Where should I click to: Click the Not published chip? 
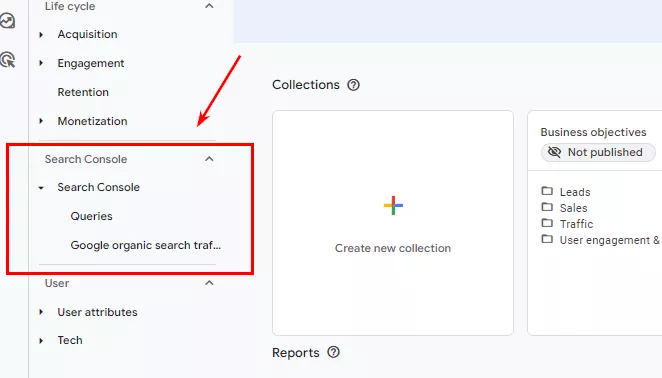coord(598,152)
